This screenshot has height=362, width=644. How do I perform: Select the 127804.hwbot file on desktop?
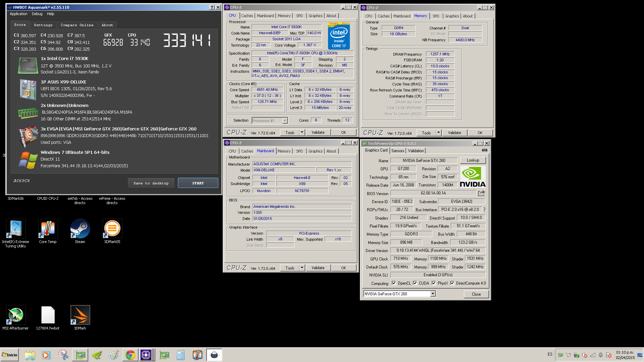(48, 318)
